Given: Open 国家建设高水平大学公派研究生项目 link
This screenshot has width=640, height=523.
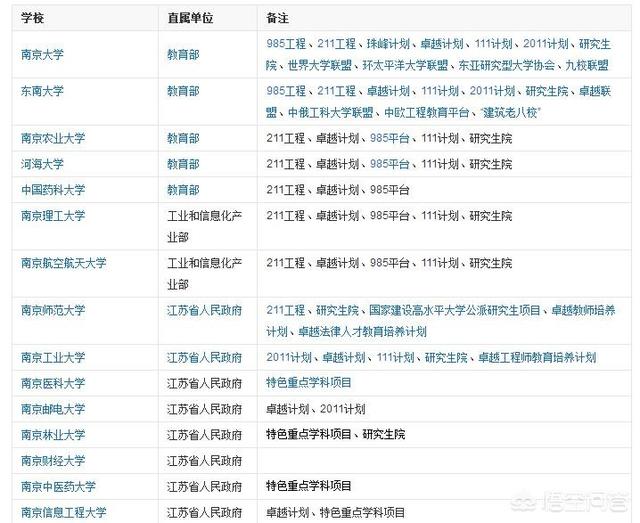Looking at the screenshot, I should (455, 310).
